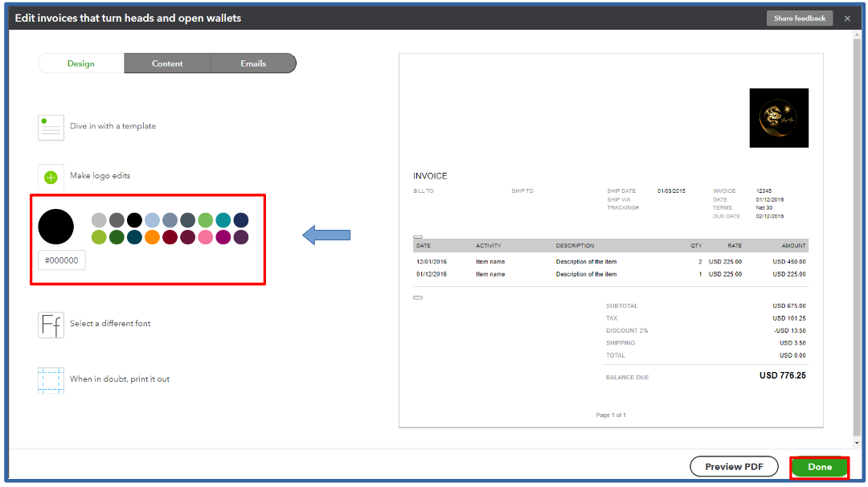
Task: Select the magenta color swatch
Action: coord(223,237)
